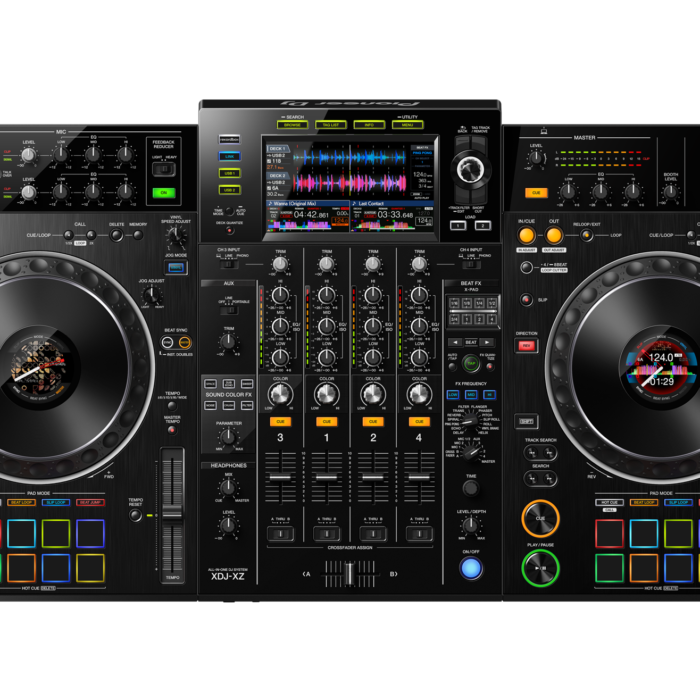Select the rekordbox source button
The width and height of the screenshot is (700, 700).
click(x=229, y=139)
